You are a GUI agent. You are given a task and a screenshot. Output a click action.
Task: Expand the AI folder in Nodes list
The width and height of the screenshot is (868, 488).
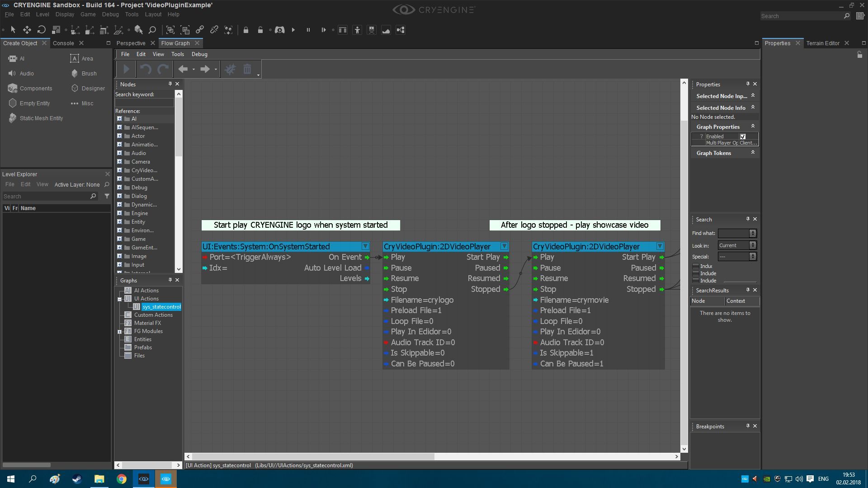tap(119, 119)
